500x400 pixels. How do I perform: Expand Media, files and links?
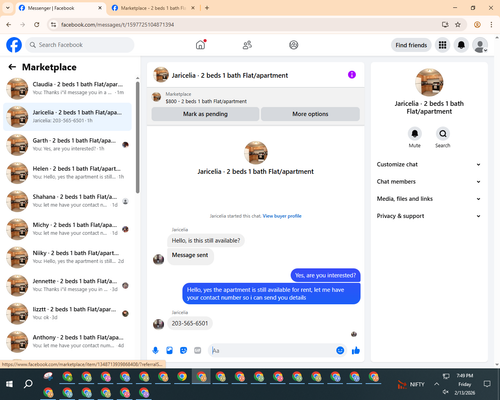429,199
